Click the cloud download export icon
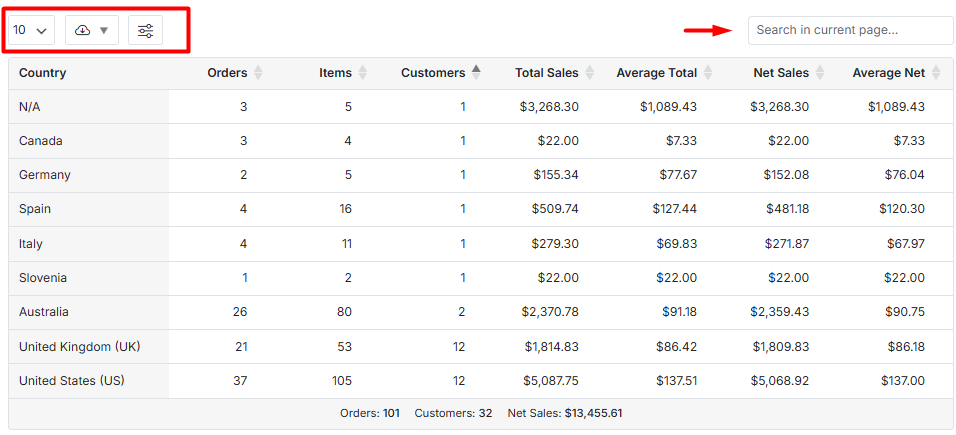The height and width of the screenshot is (435, 956). click(83, 31)
